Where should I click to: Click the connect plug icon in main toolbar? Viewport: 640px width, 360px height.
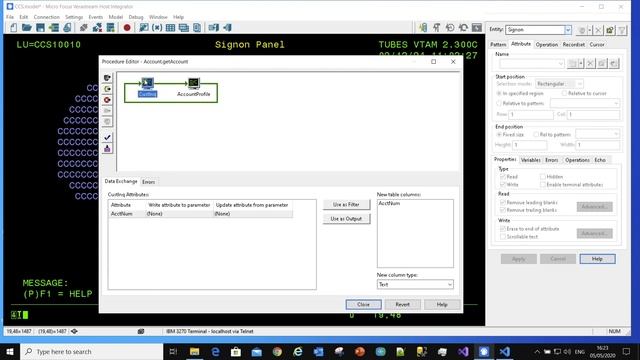84,28
